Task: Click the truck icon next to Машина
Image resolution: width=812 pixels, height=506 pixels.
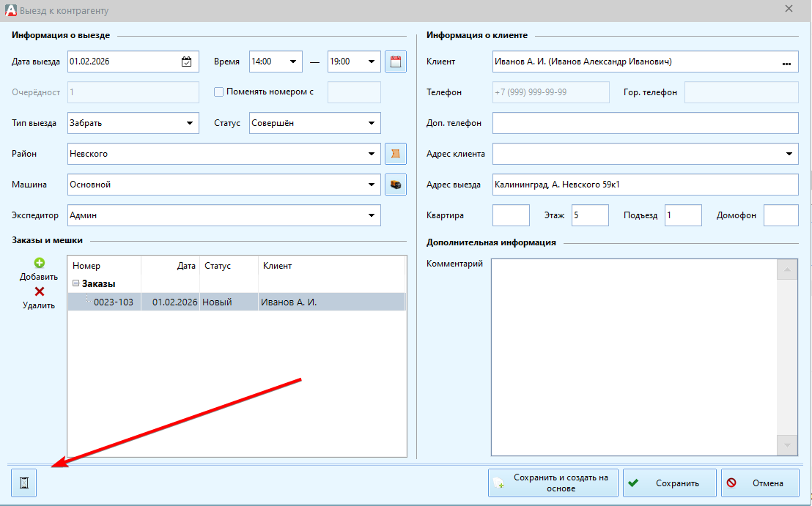Action: tap(396, 185)
